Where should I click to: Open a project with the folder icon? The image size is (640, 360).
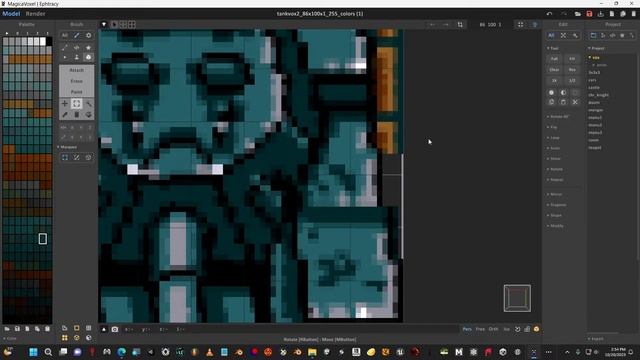click(578, 14)
